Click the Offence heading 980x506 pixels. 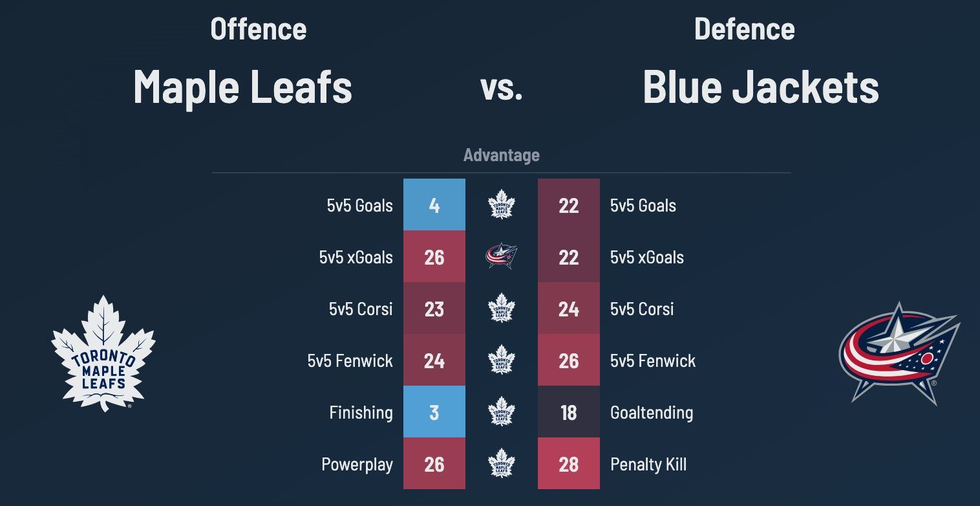[258, 30]
